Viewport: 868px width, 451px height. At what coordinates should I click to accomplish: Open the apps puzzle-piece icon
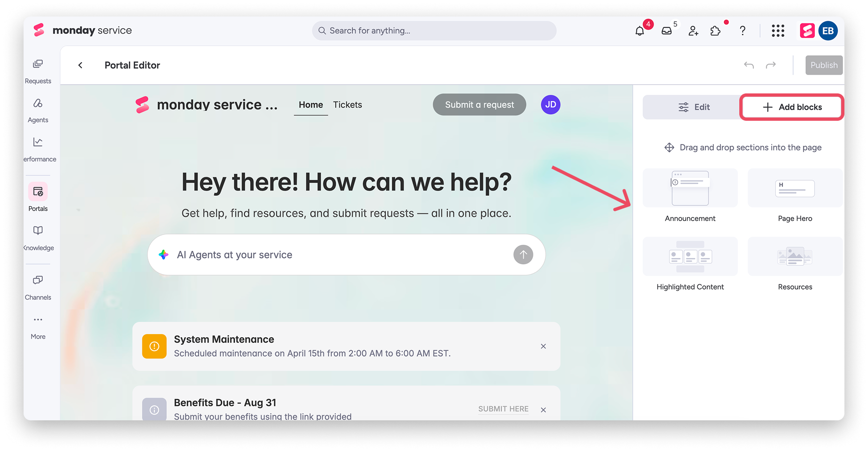715,31
